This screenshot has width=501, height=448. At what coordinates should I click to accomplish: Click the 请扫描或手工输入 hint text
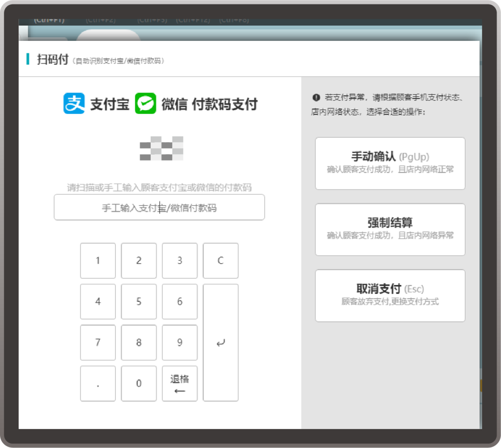[160, 188]
